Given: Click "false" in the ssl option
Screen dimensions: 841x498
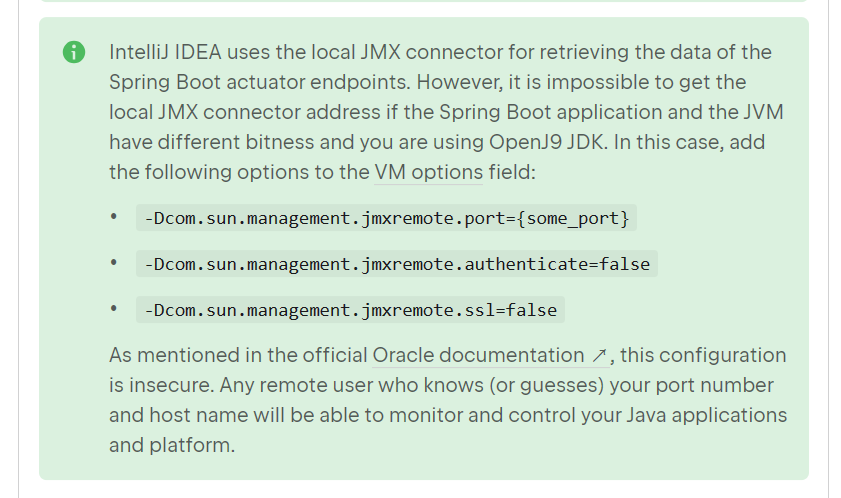Looking at the screenshot, I should pyautogui.click(x=531, y=310).
